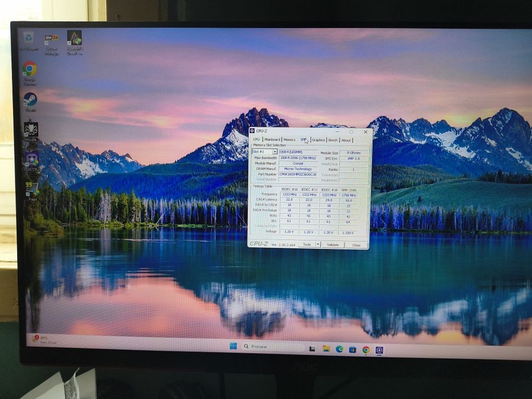This screenshot has width=532, height=399.
Task: Click the Close button in CPU-Z
Action: [356, 245]
